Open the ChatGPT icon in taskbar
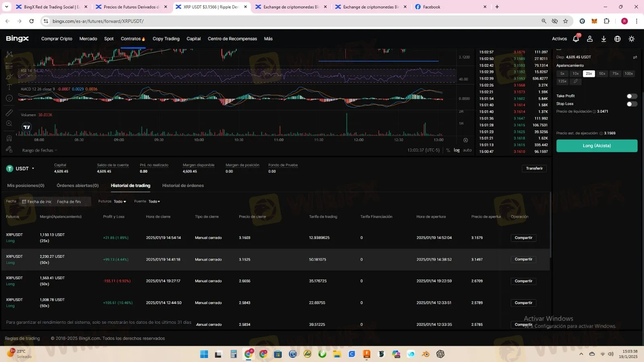 click(440, 354)
